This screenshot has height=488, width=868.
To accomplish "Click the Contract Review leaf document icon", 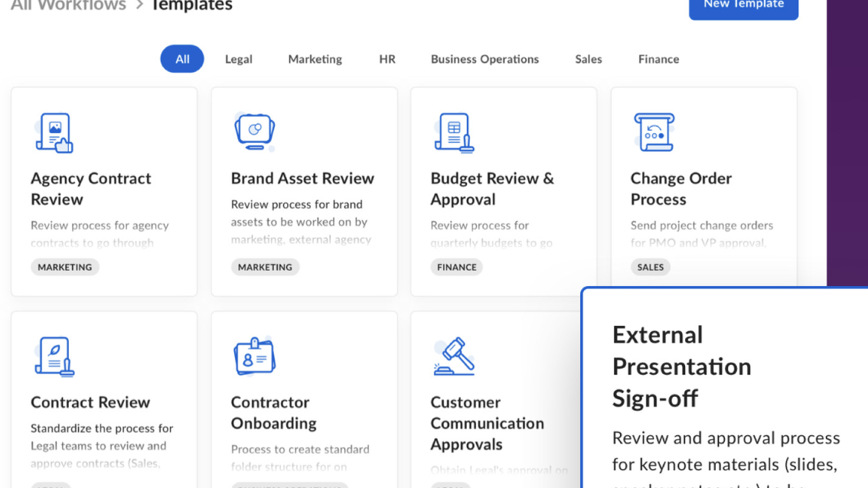I will click(54, 356).
